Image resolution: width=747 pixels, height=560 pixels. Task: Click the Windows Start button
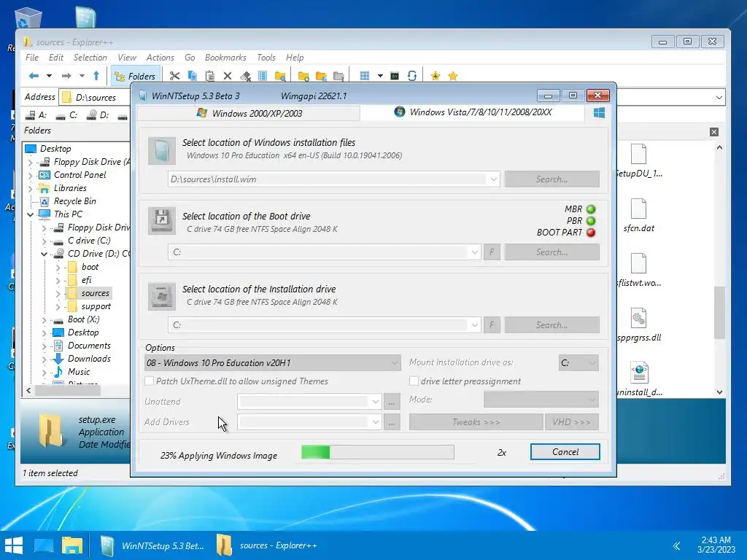[x=13, y=545]
